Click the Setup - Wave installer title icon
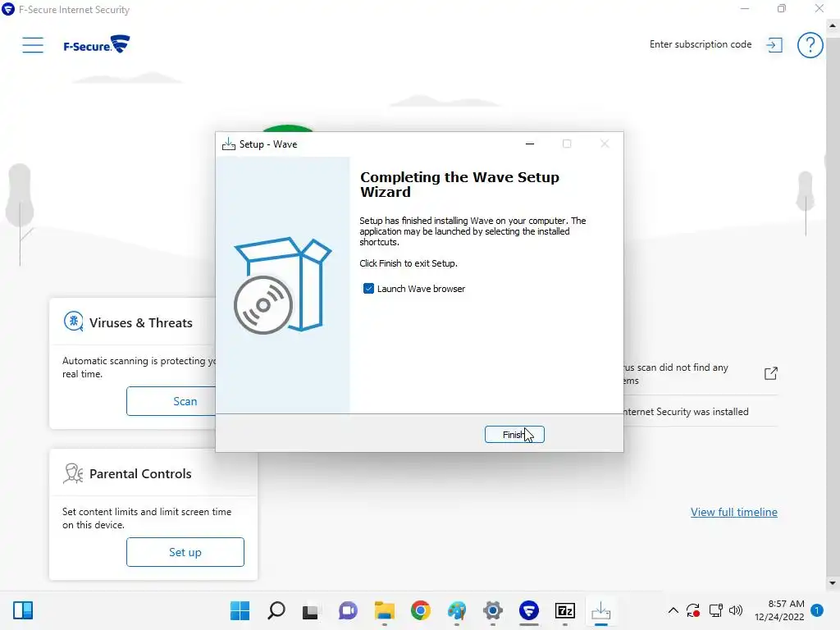This screenshot has height=630, width=840. pyautogui.click(x=229, y=144)
